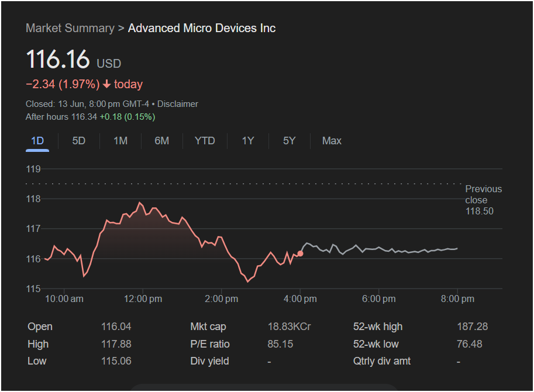Viewport: 534px width, 392px height.
Task: Open the Market Summary breadcrumb link
Action: click(70, 28)
